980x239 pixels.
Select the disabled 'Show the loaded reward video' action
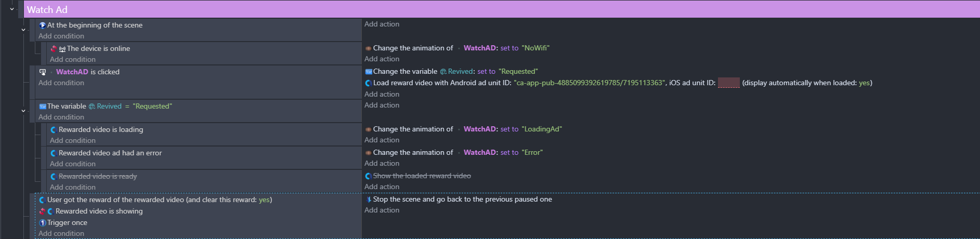[x=422, y=176]
